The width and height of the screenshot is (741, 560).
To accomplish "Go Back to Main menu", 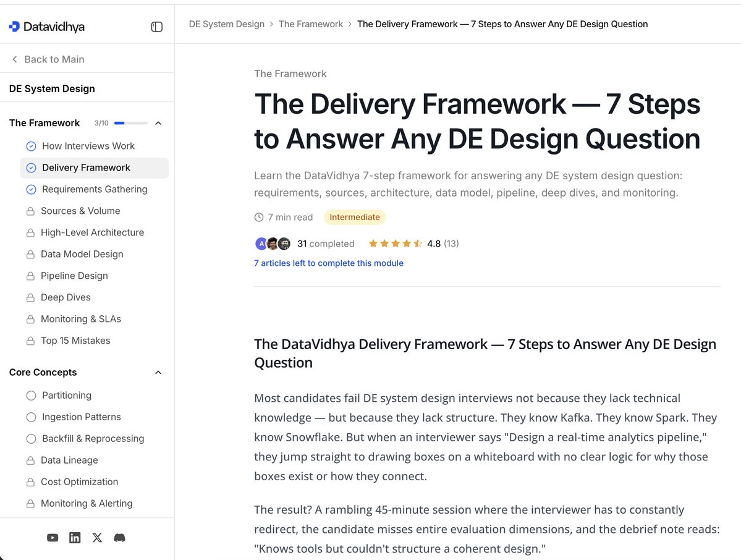I will pos(54,59).
